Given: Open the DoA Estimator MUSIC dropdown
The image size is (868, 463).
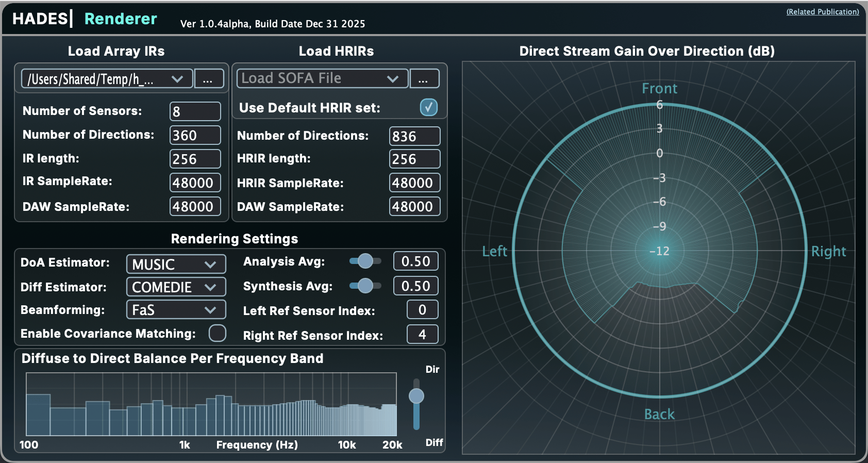Looking at the screenshot, I should pos(176,264).
